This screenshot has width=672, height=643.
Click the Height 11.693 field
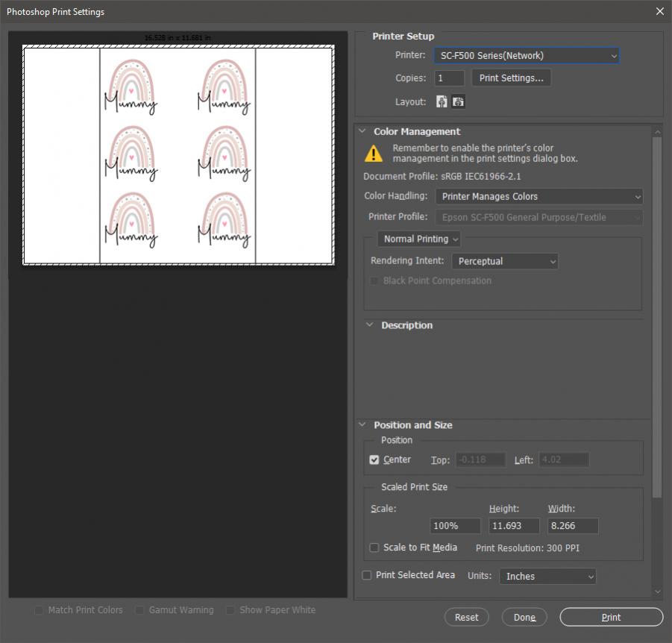514,526
